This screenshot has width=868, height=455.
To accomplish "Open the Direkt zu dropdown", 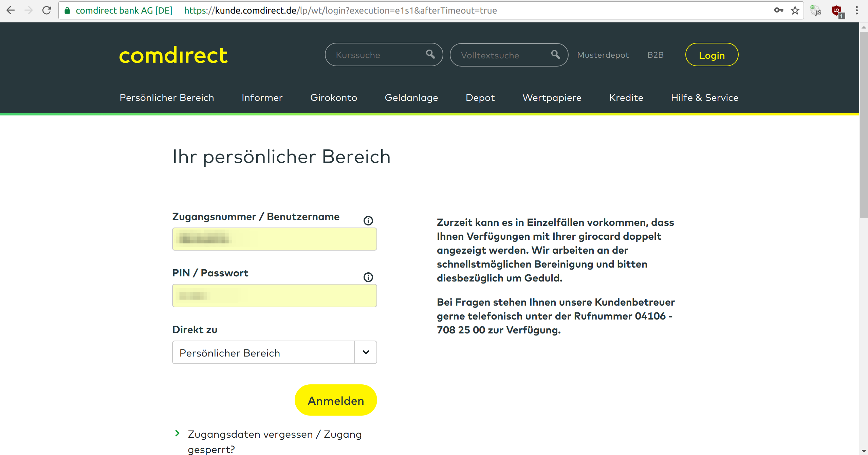I will (x=365, y=352).
